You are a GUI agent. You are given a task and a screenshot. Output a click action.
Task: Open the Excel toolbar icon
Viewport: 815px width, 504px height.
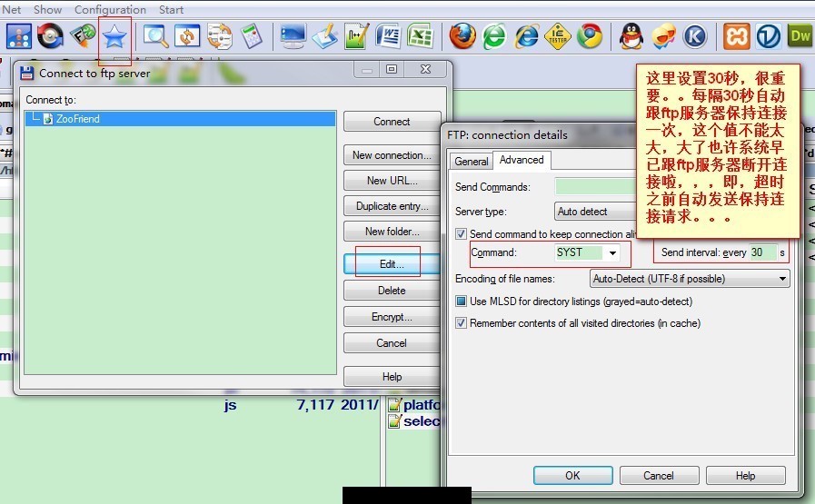pyautogui.click(x=420, y=36)
